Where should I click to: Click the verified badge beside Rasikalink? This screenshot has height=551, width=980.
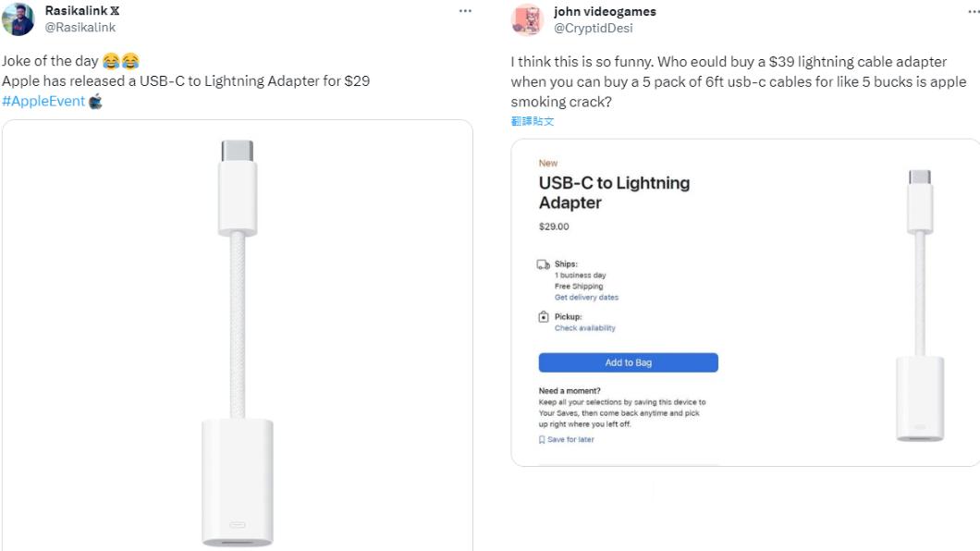pos(116,11)
